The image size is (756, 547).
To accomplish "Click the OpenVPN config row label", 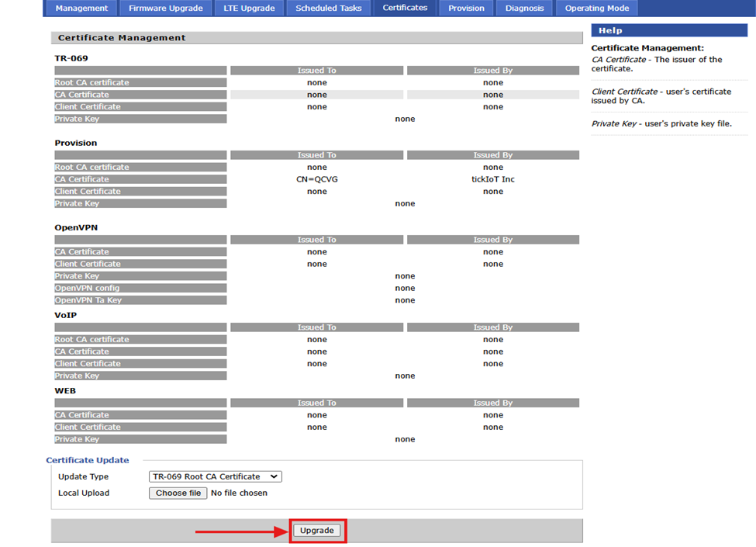I will point(87,288).
